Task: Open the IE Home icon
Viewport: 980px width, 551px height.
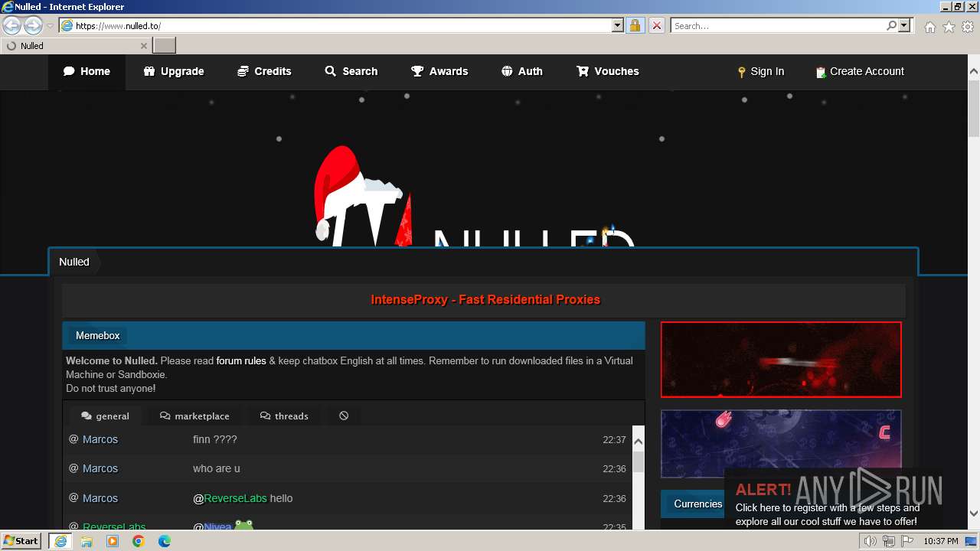Action: [x=929, y=27]
